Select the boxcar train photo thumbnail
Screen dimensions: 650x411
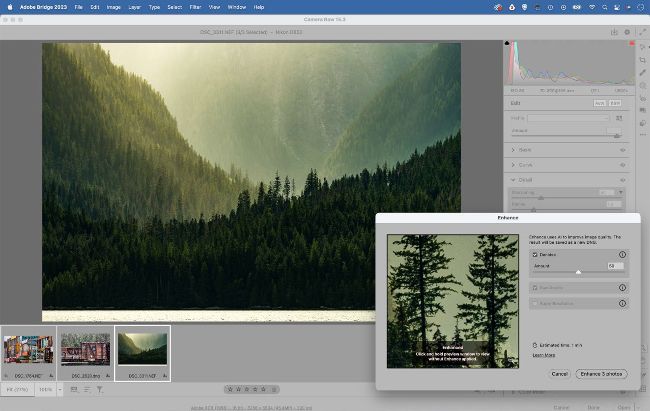[x=85, y=351]
